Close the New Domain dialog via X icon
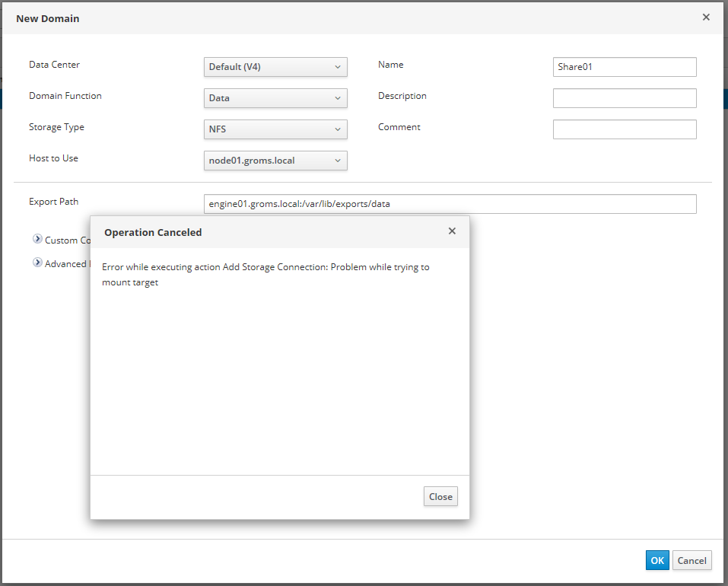This screenshot has width=728, height=586. (x=706, y=18)
